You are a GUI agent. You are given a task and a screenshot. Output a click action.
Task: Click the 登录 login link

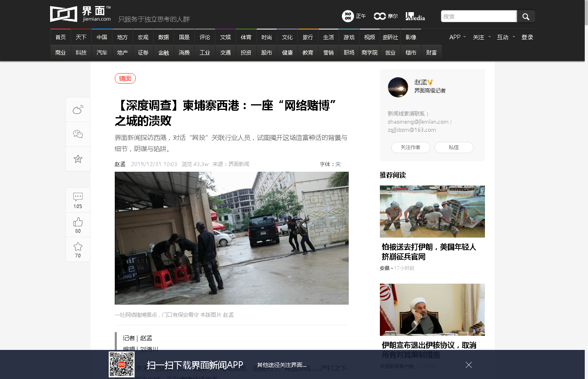pyautogui.click(x=527, y=37)
